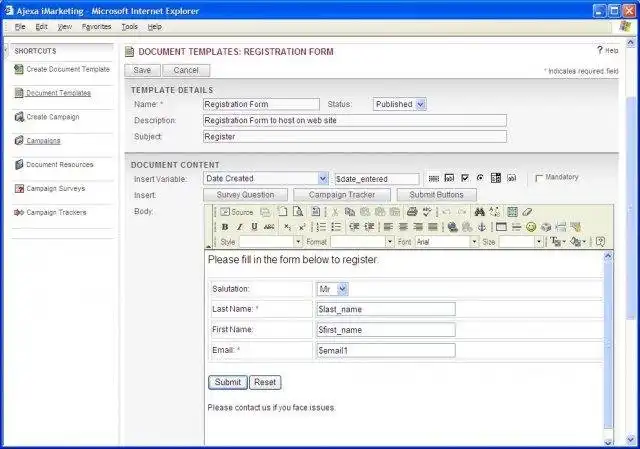Insert a horizontal line
The image size is (640, 449).
[x=516, y=227]
